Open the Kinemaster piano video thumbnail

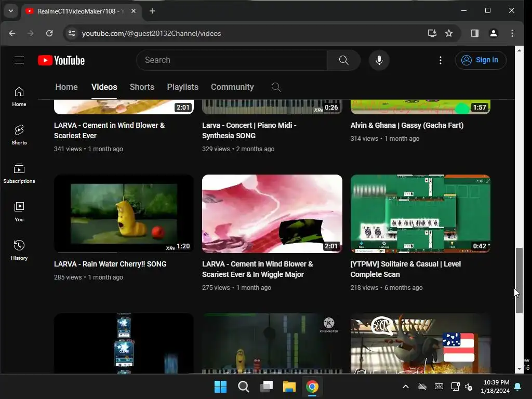(272, 343)
